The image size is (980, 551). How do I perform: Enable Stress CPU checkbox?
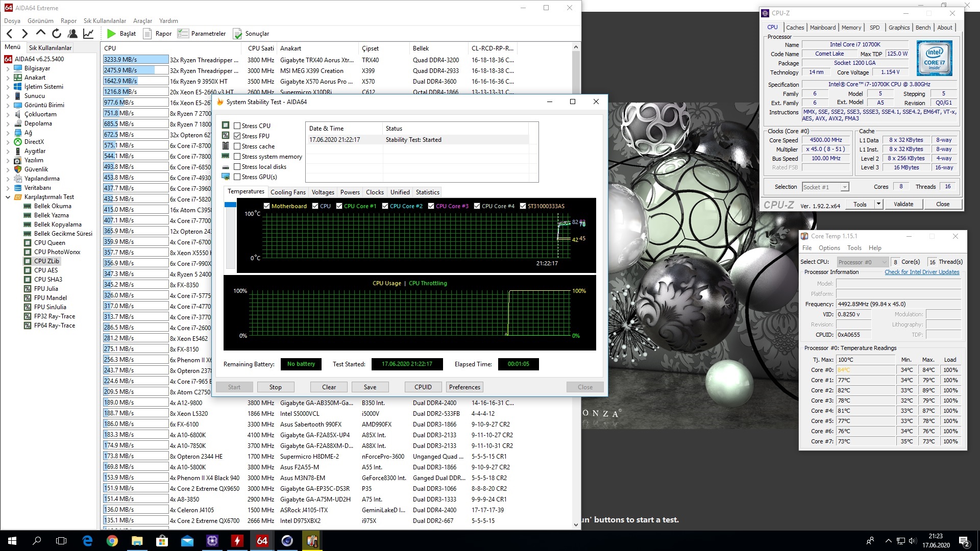point(237,126)
